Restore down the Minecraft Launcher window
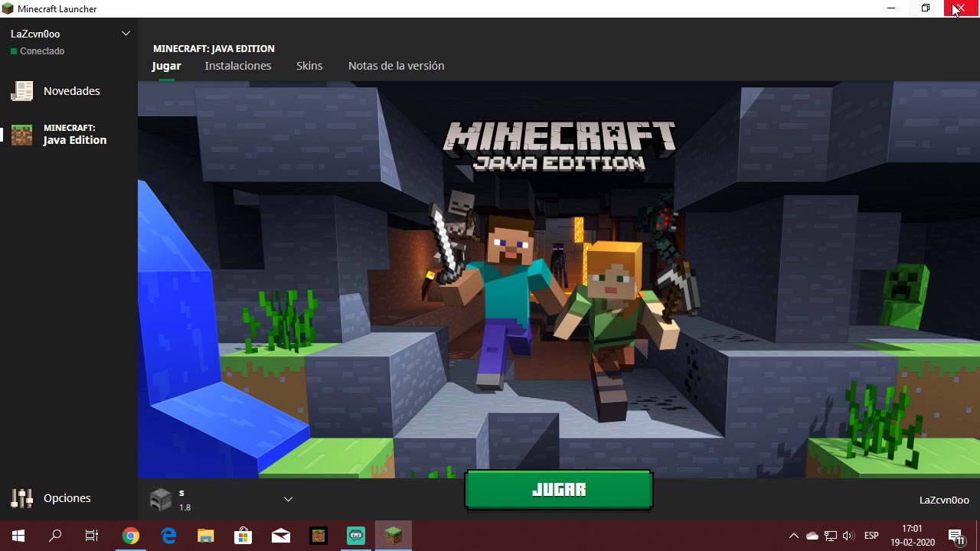 tap(926, 8)
